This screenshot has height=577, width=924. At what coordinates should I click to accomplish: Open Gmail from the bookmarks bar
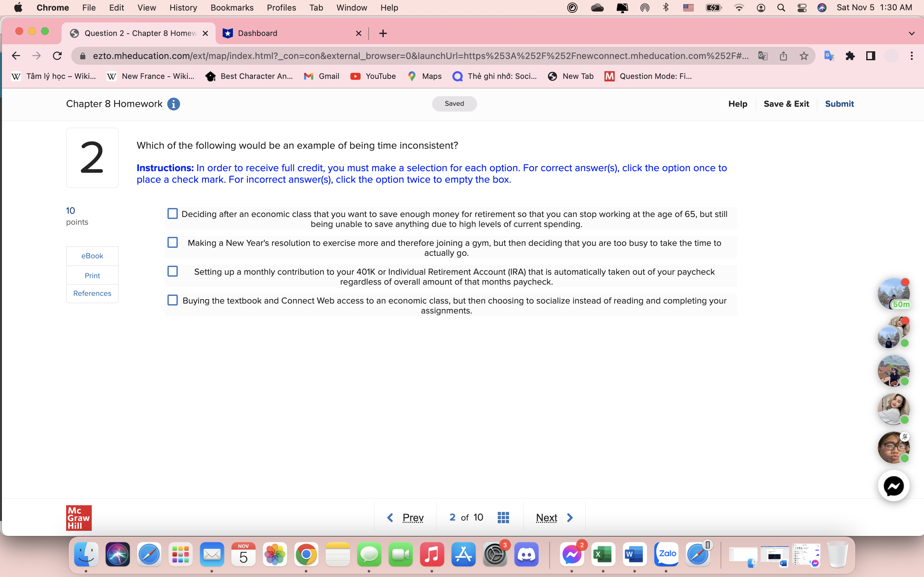(x=321, y=76)
